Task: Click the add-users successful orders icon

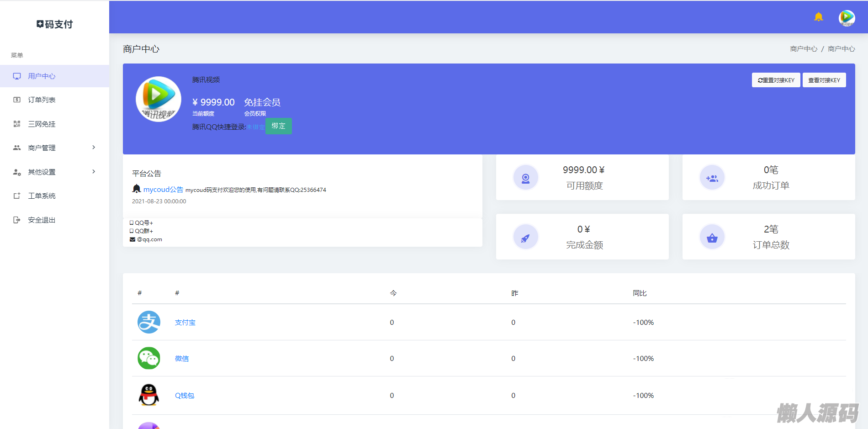Action: 712,178
